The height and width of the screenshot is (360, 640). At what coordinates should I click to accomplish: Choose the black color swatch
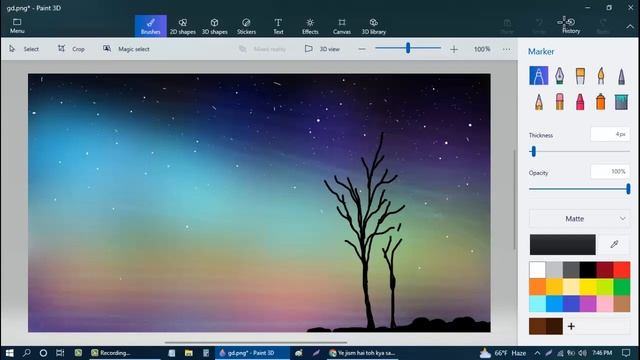click(x=588, y=270)
